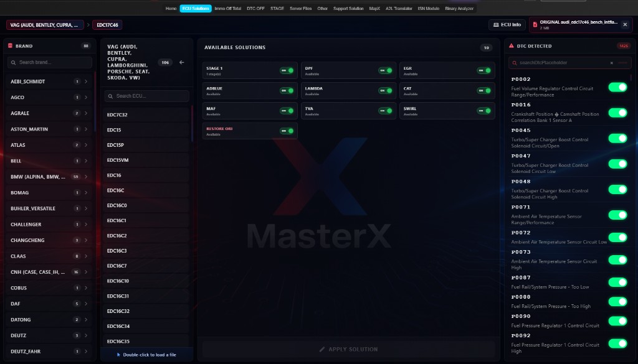Click the search icon in brand search
The image size is (638, 364).
[x=14, y=63]
